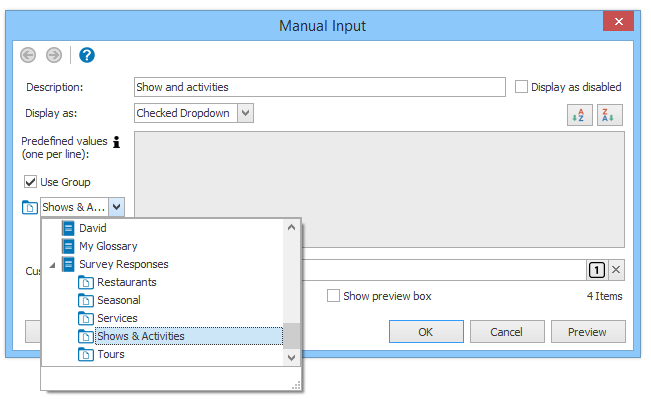Click the My Glossary book icon

pyautogui.click(x=68, y=246)
